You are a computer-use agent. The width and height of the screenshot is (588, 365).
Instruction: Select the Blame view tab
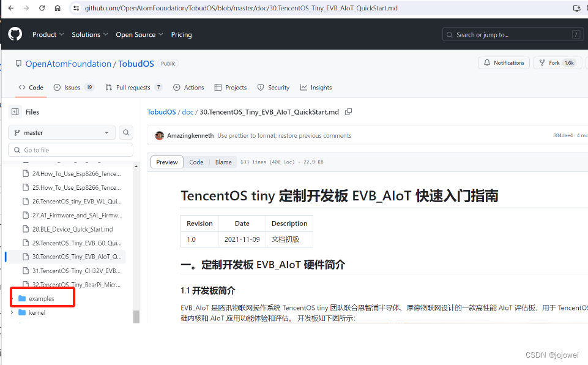pos(223,162)
